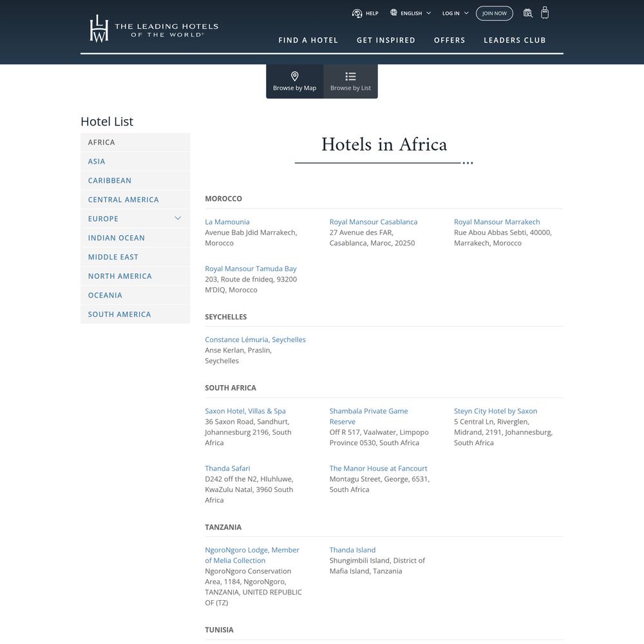Click address 'Montagu Street, George, 6531'
Image resolution: width=644 pixels, height=644 pixels.
[379, 479]
